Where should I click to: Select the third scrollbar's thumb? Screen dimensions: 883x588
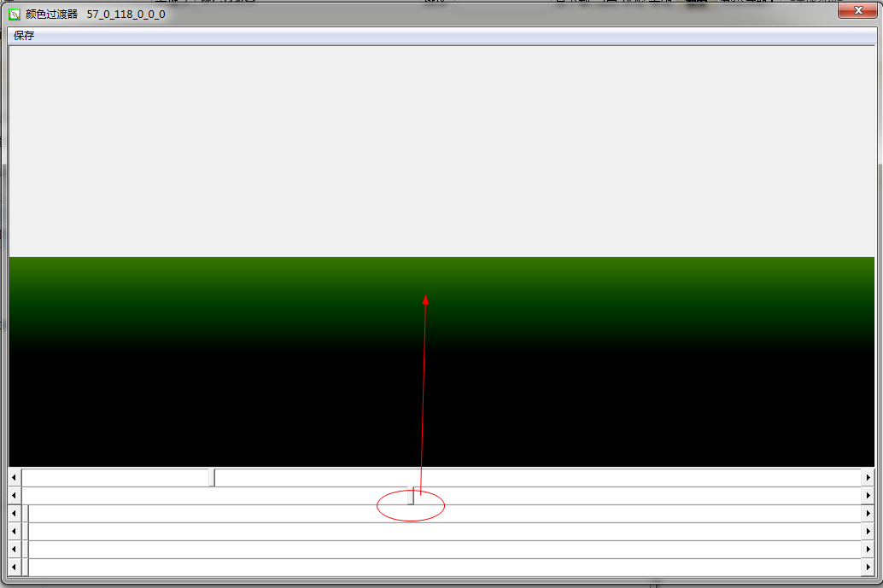[x=26, y=513]
